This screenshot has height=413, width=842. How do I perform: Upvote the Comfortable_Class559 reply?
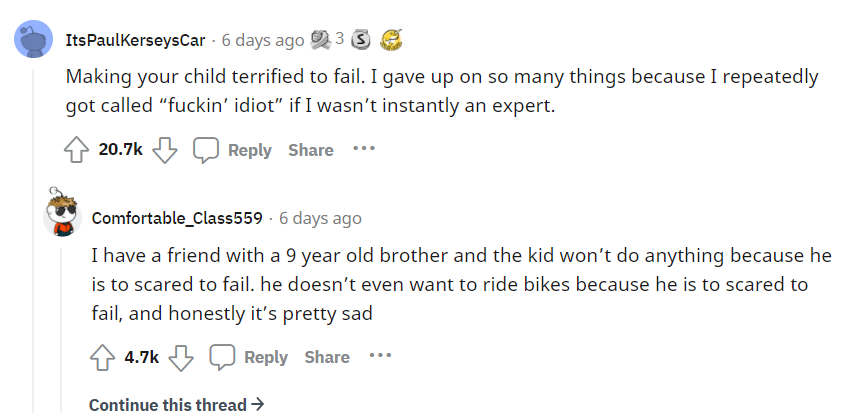[x=102, y=357]
